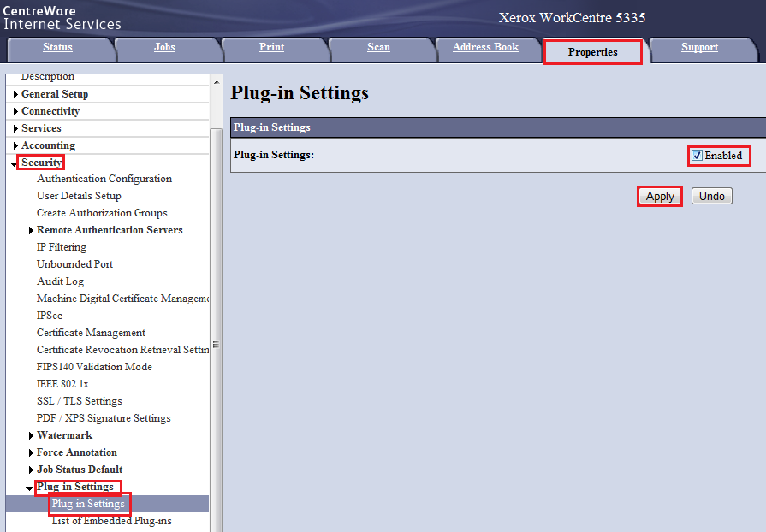The image size is (766, 532).
Task: Select SSL / TLS Settings
Action: [x=79, y=401]
